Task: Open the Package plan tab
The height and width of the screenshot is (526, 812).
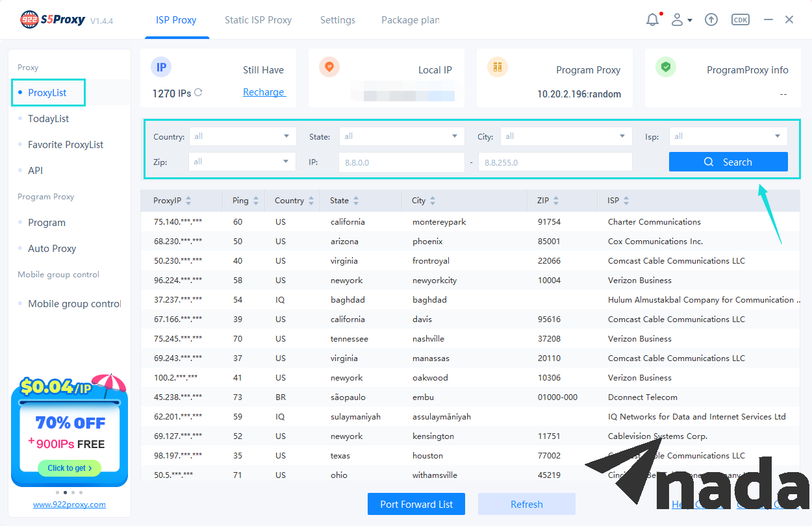Action: 411,20
